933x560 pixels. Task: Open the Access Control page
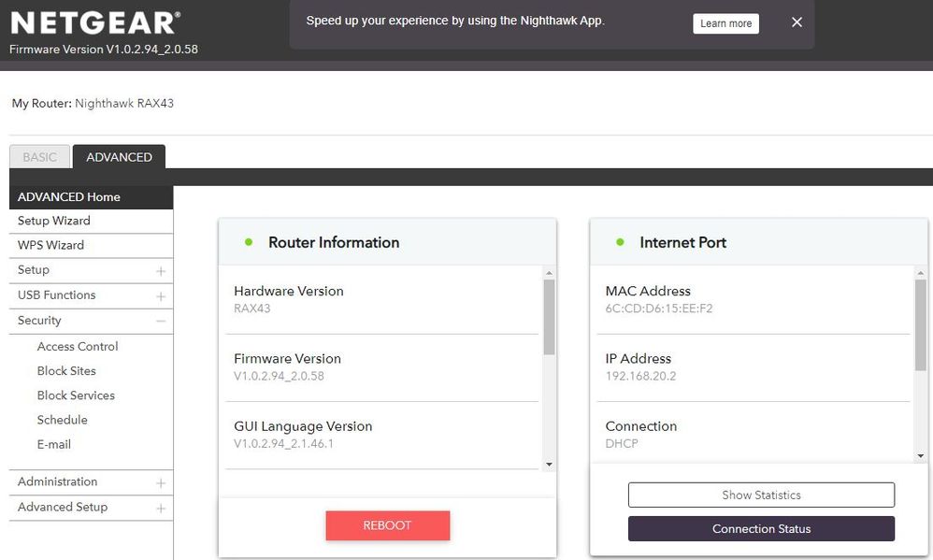[x=78, y=346]
